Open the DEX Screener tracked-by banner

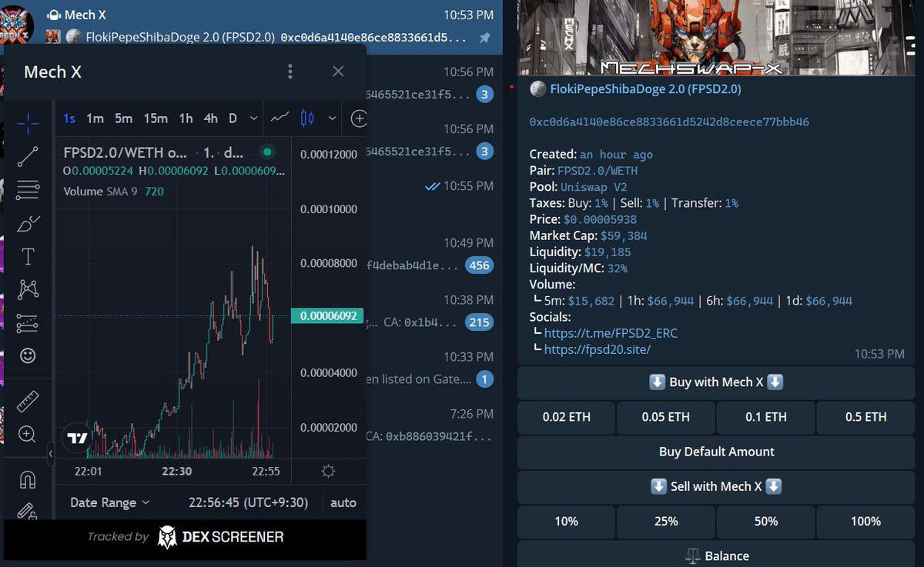[x=185, y=537]
